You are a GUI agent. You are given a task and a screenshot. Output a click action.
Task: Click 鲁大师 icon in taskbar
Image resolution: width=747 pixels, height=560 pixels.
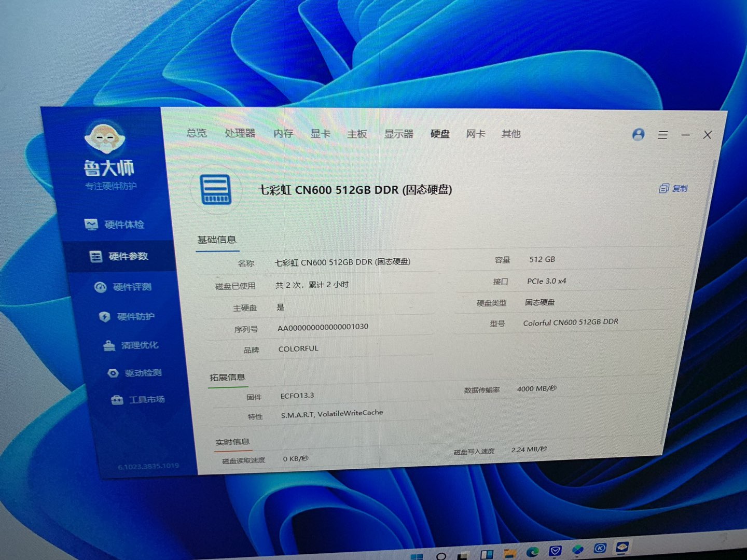coord(622,547)
